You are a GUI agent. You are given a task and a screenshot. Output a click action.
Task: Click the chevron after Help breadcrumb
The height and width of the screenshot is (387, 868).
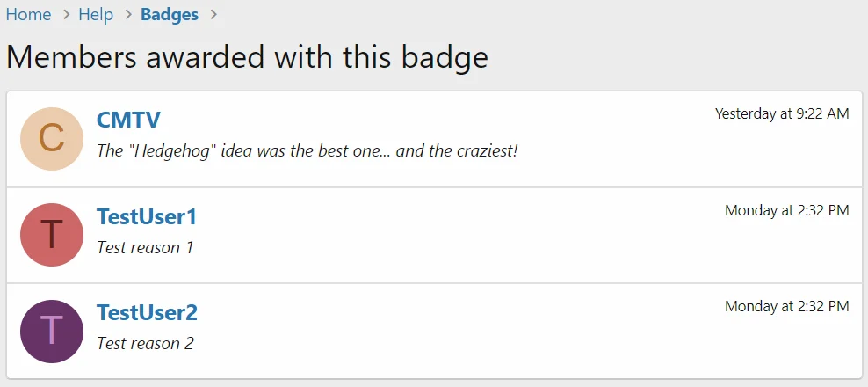pos(127,15)
